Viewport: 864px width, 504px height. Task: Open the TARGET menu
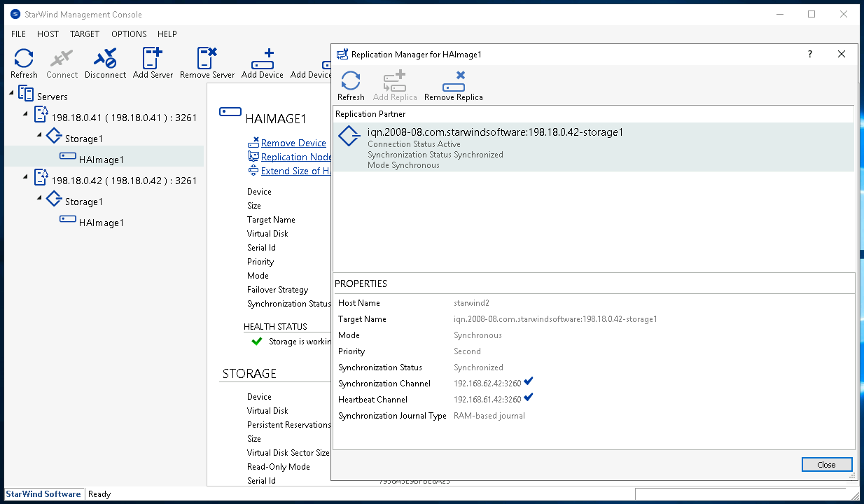[x=85, y=34]
